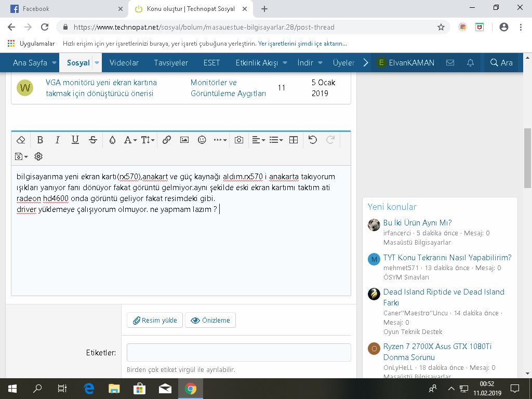
Task: Open thread TYT Konu Tekrarını Nasıl Yapabilirim?
Action: [447, 258]
